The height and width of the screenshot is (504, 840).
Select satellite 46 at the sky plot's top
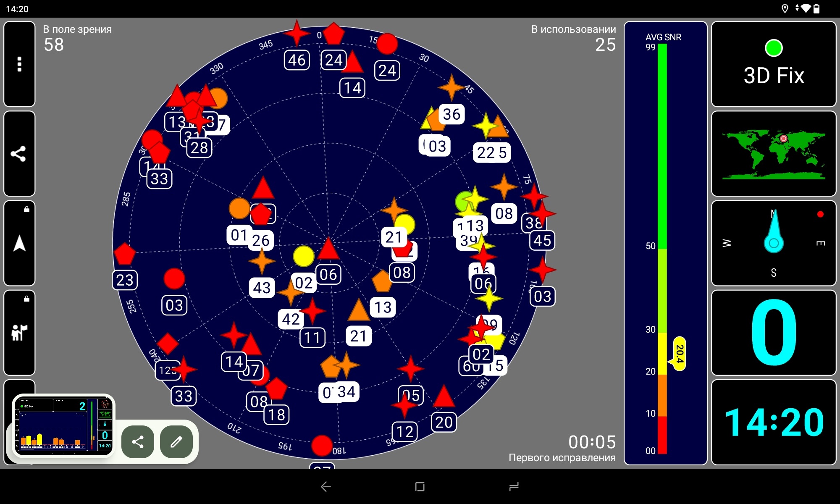[x=297, y=60]
